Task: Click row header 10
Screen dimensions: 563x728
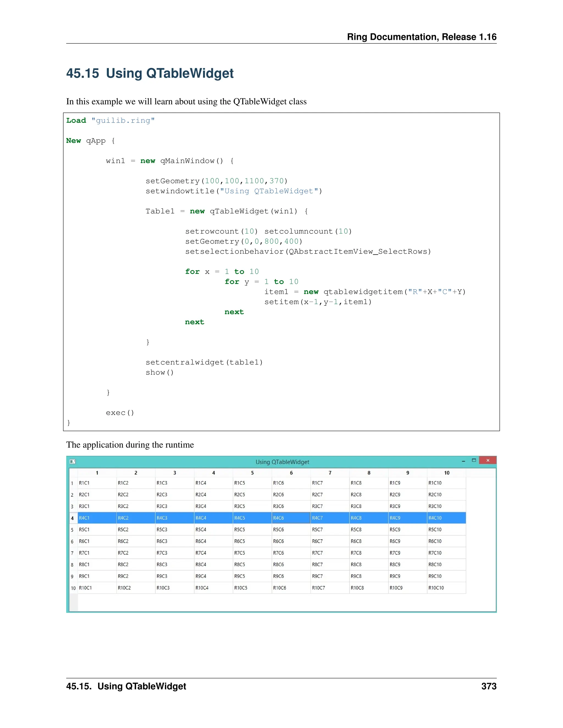Action: [x=73, y=588]
